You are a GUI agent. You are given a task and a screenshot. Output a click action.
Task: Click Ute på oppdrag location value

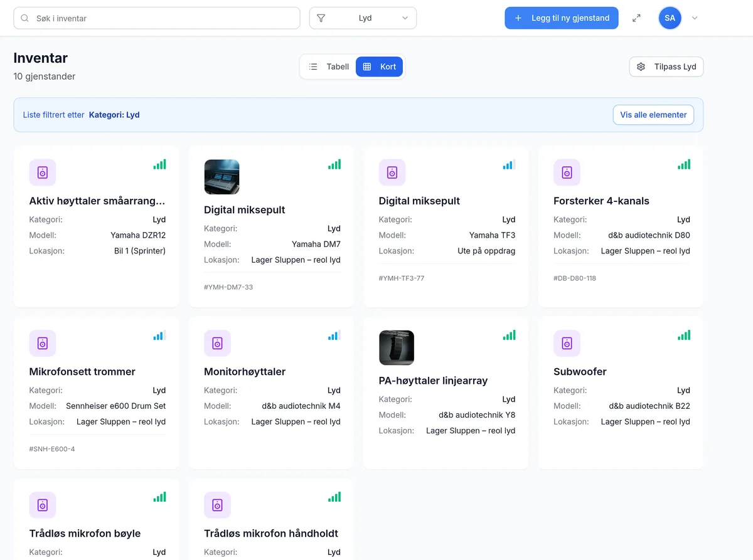coord(486,251)
